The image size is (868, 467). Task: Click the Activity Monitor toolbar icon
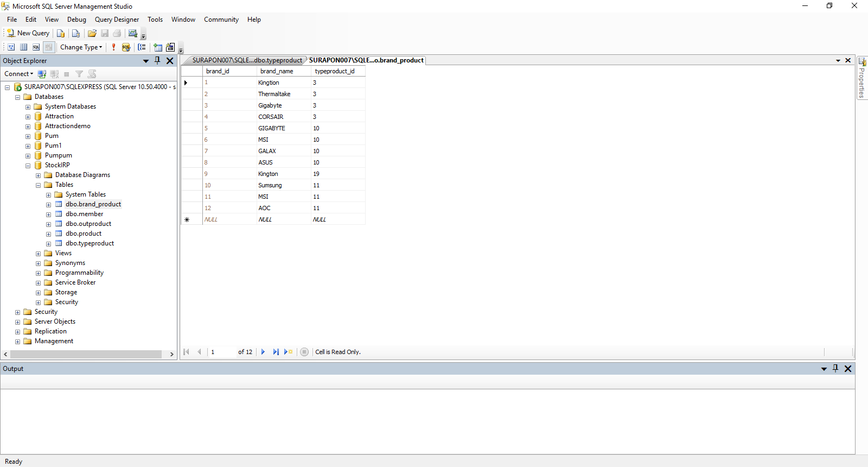click(133, 33)
